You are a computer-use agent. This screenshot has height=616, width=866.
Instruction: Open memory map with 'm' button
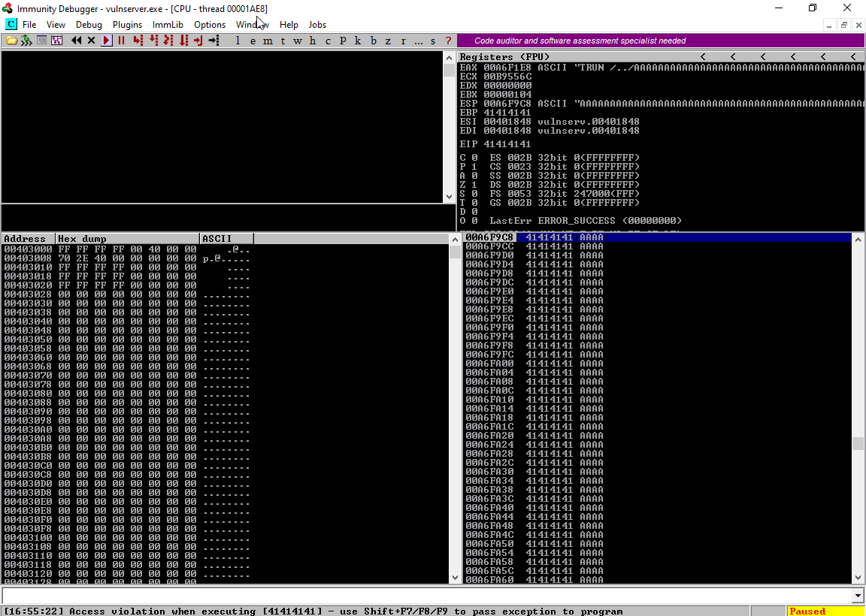click(x=268, y=41)
